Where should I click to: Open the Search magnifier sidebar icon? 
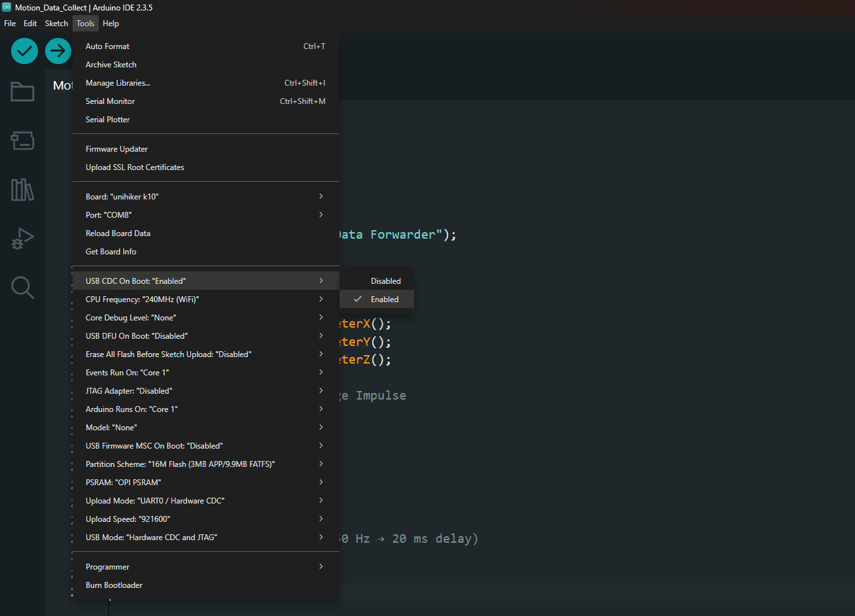(x=22, y=288)
